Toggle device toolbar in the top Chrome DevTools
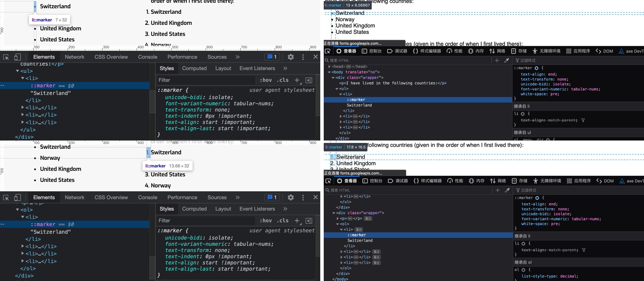644x281 pixels. pyautogui.click(x=17, y=57)
